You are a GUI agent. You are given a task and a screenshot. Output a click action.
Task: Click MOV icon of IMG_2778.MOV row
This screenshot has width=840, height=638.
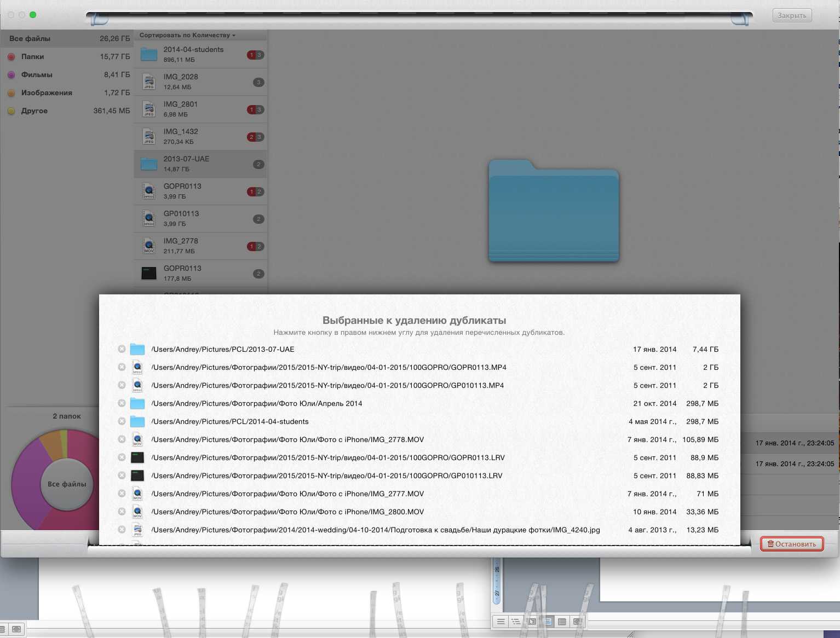point(137,439)
